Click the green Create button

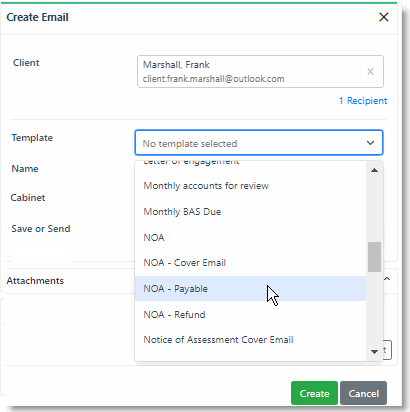tap(314, 393)
